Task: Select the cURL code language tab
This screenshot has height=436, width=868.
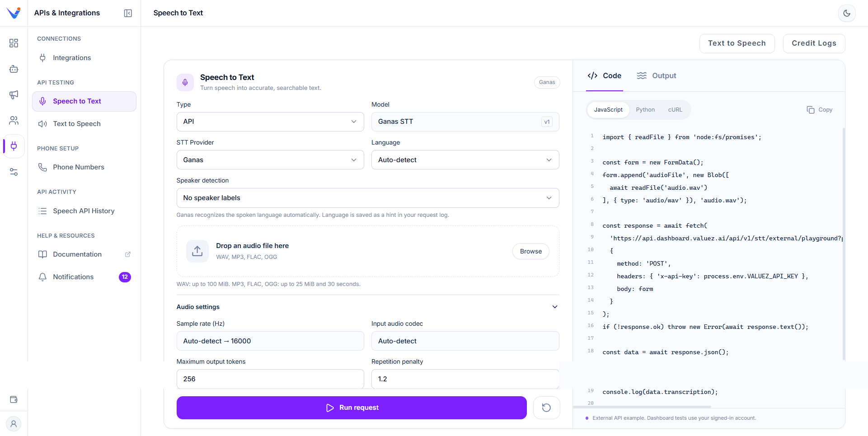Action: point(675,110)
